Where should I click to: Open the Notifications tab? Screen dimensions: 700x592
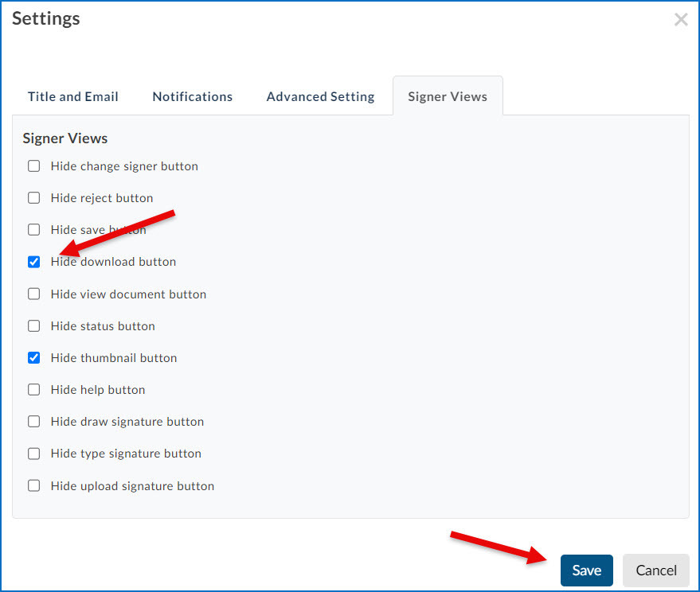pyautogui.click(x=193, y=96)
